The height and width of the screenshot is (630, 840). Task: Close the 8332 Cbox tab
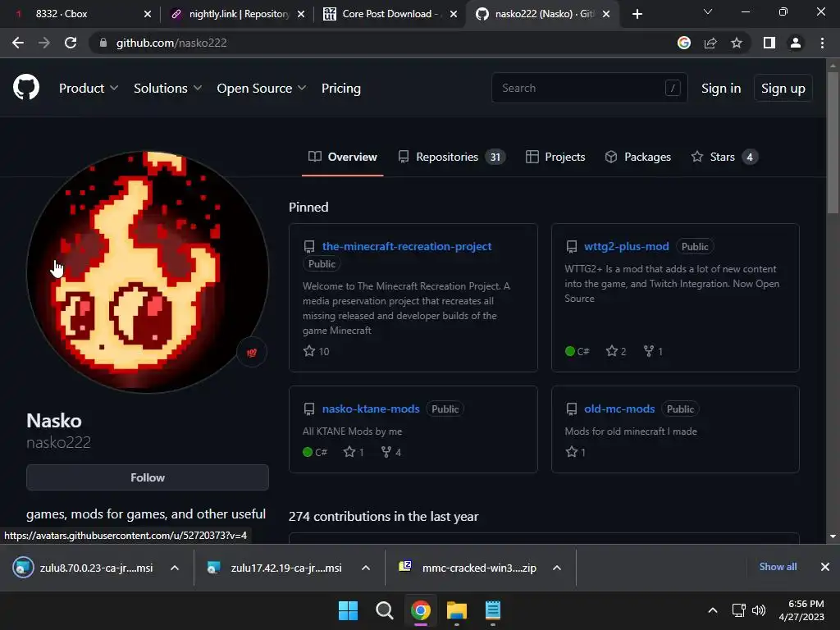pyautogui.click(x=148, y=14)
